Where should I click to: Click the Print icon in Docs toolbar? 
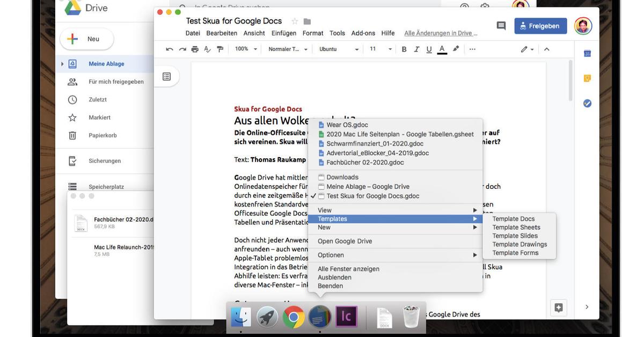click(x=195, y=49)
